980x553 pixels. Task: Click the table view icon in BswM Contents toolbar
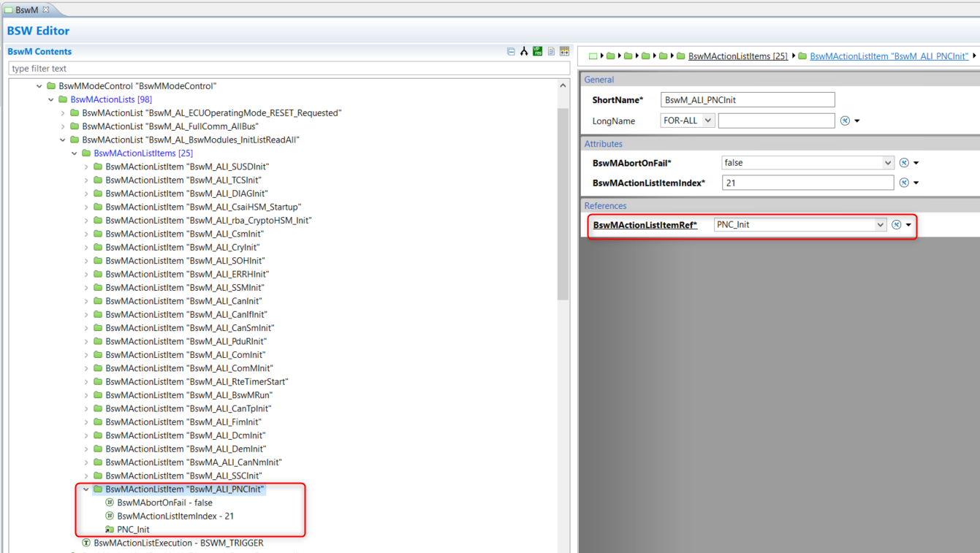coord(564,52)
